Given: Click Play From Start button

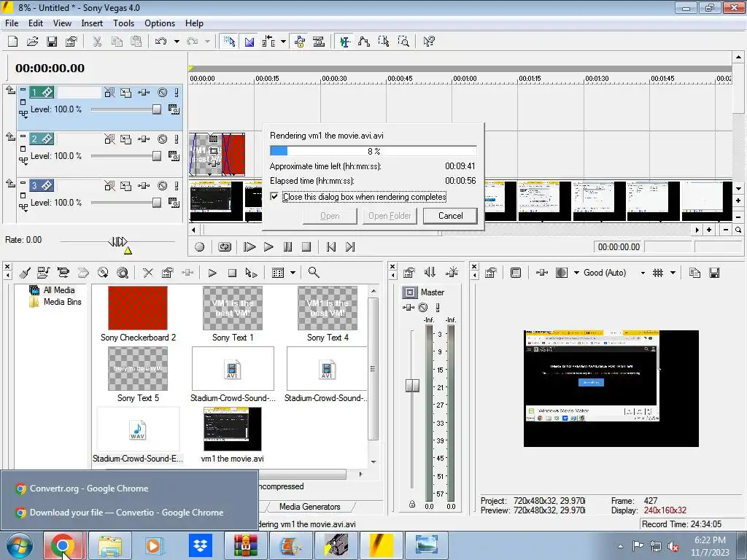Looking at the screenshot, I should coord(249,246).
